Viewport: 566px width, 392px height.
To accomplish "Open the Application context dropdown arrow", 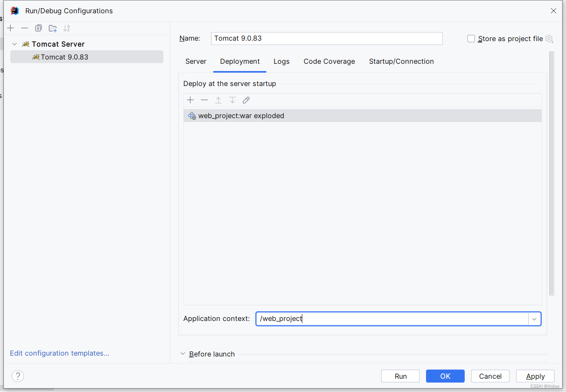I will [534, 319].
